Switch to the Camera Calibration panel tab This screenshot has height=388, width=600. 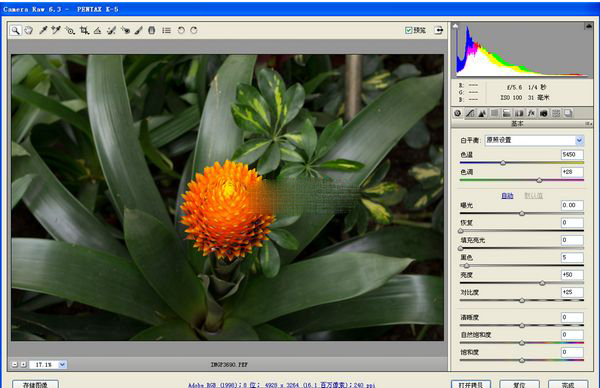click(543, 113)
